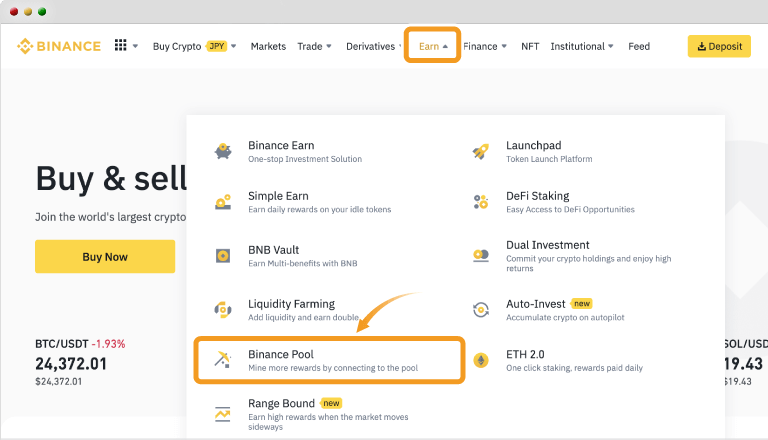
Task: Click the BNB Vault icon
Action: pos(223,255)
